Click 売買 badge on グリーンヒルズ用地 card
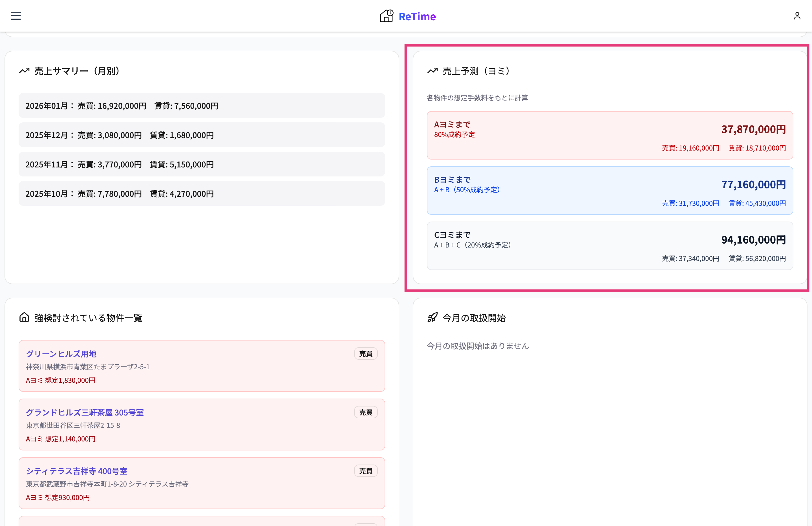Image resolution: width=812 pixels, height=526 pixels. [x=365, y=354]
